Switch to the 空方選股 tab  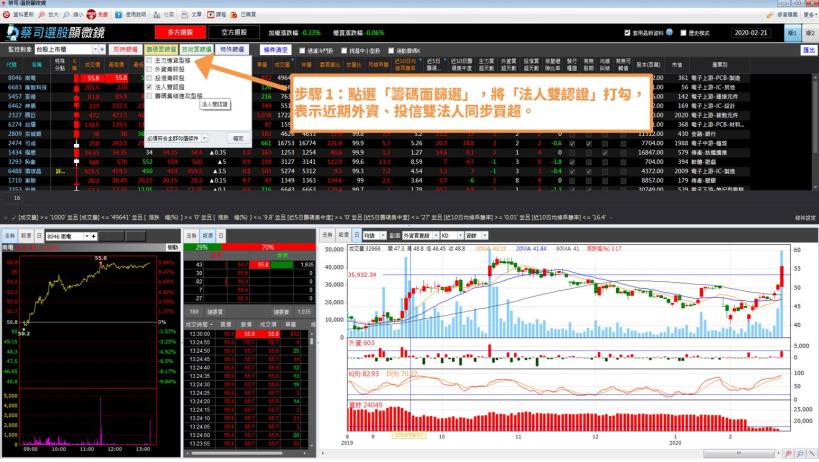(x=233, y=32)
